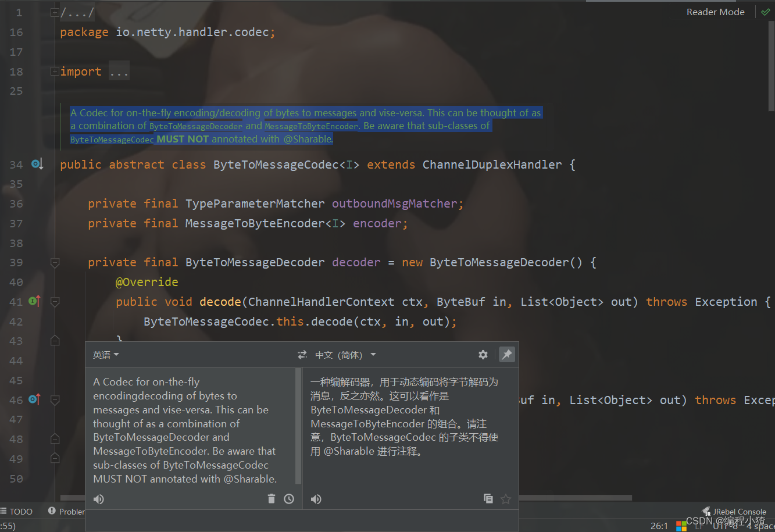775x532 pixels.
Task: Click the editor vertical scrollbar
Action: coord(772,67)
